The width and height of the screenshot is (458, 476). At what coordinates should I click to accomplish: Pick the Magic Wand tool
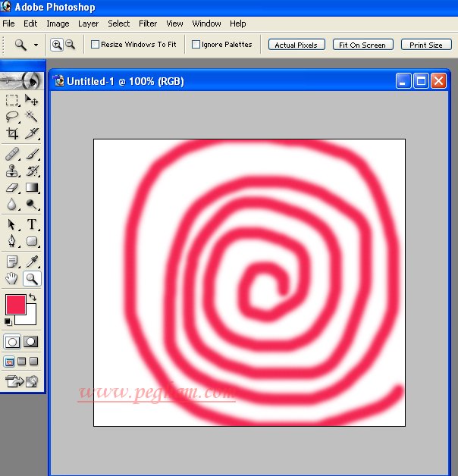pos(32,117)
